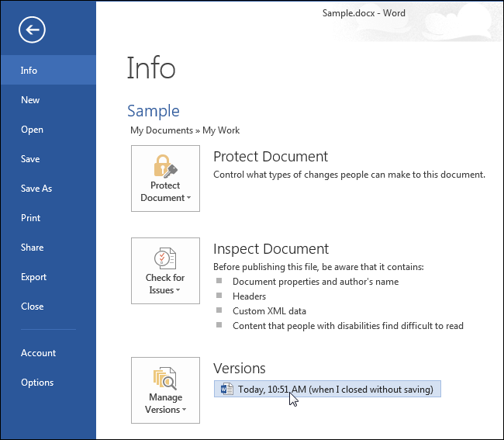Open Word Options
The width and height of the screenshot is (504, 440).
click(37, 383)
